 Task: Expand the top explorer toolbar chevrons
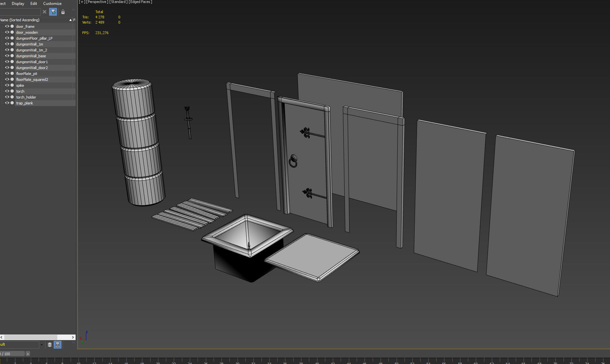[x=73, y=10]
